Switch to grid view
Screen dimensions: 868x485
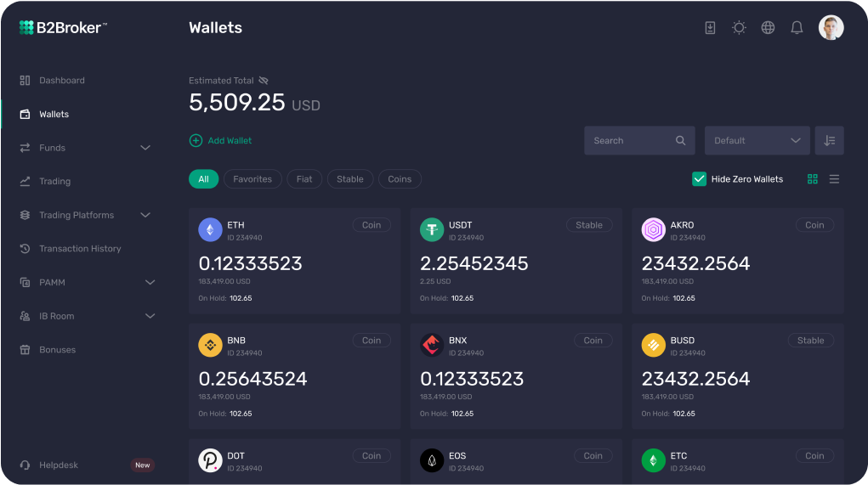[x=813, y=179]
